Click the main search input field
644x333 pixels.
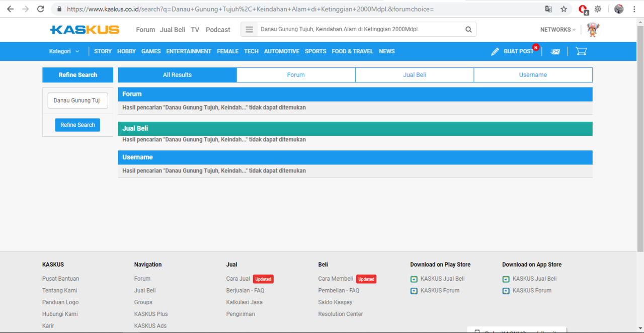(x=358, y=30)
